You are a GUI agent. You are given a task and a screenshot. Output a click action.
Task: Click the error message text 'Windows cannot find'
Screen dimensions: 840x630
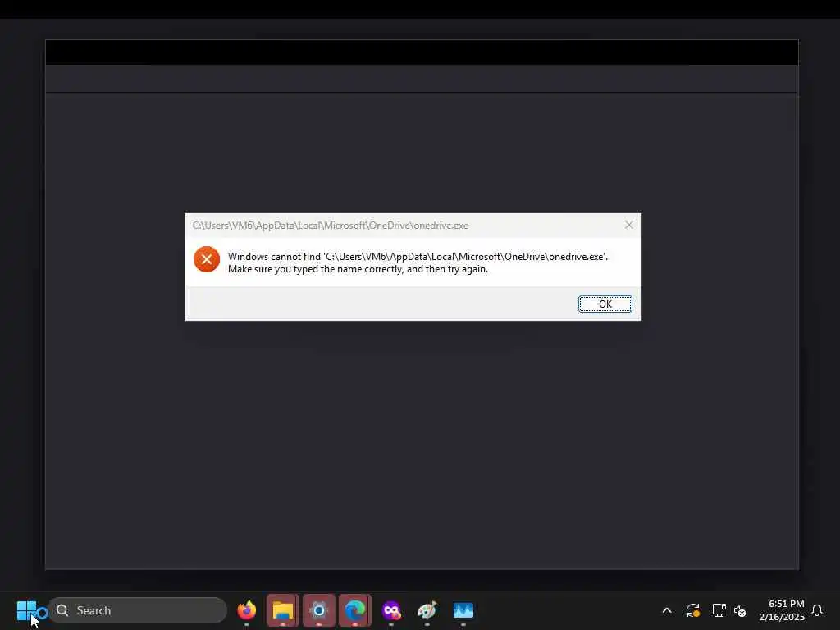pos(274,257)
